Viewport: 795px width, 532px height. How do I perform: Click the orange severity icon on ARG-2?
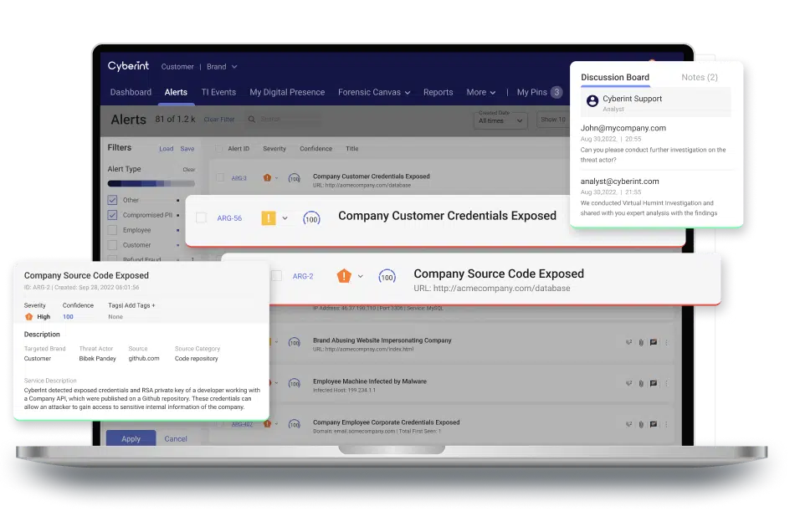pos(343,276)
